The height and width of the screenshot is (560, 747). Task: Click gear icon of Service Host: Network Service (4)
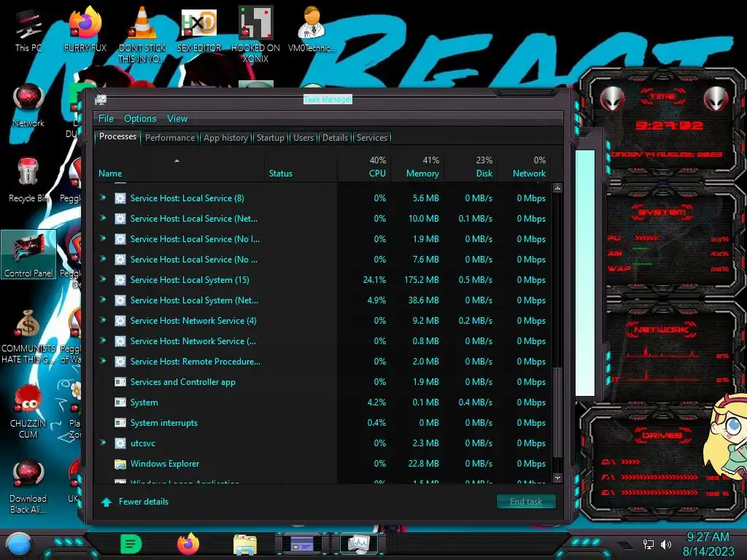tap(120, 321)
